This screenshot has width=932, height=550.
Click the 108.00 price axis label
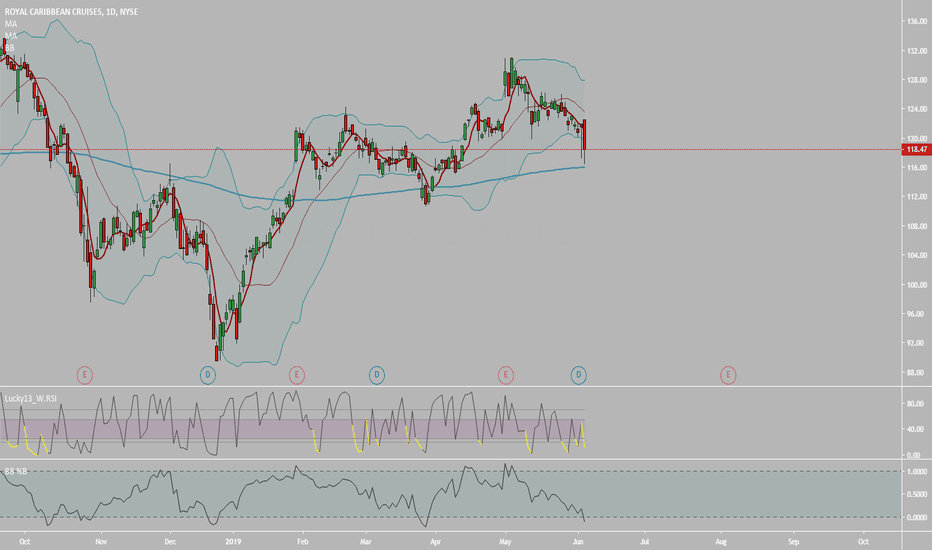pos(917,227)
